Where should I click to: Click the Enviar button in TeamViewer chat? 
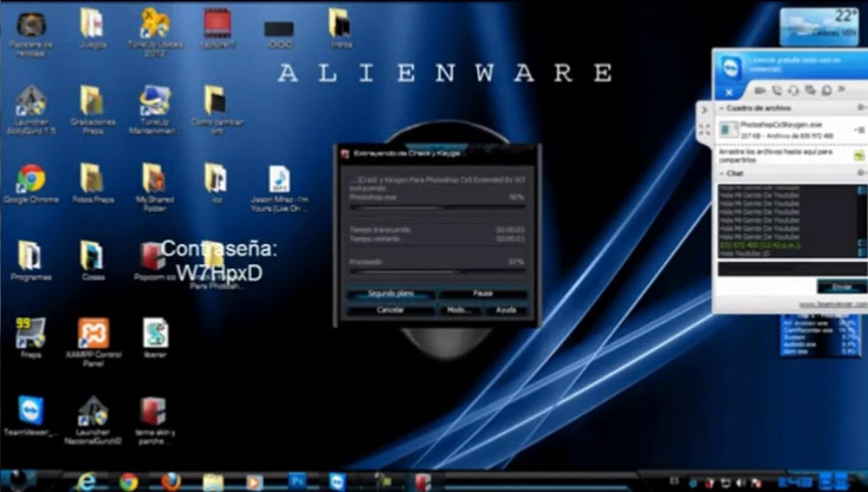[x=841, y=286]
